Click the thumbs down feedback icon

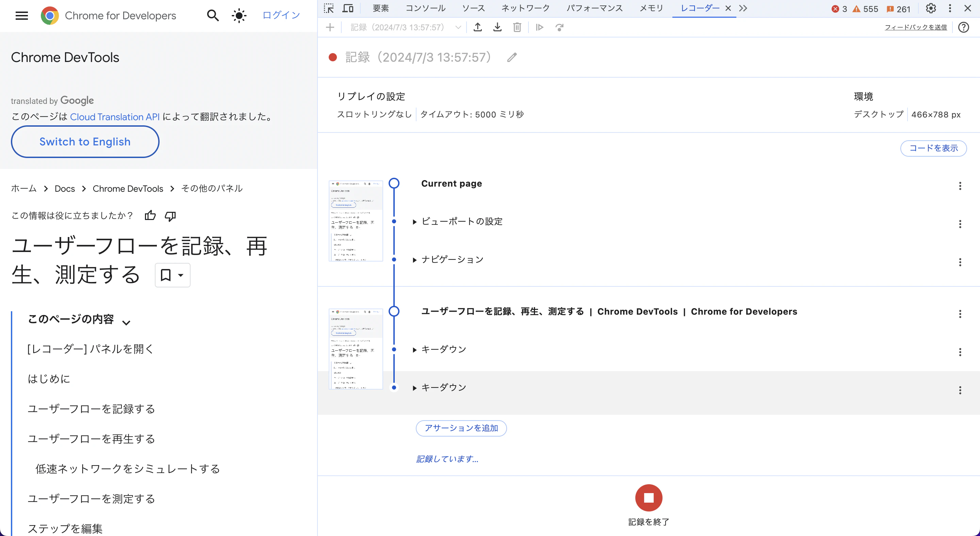(x=170, y=216)
